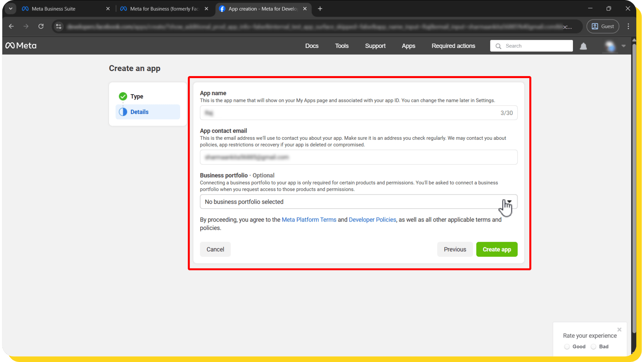
Task: Select the Type step in the sidebar
Action: [x=137, y=97]
